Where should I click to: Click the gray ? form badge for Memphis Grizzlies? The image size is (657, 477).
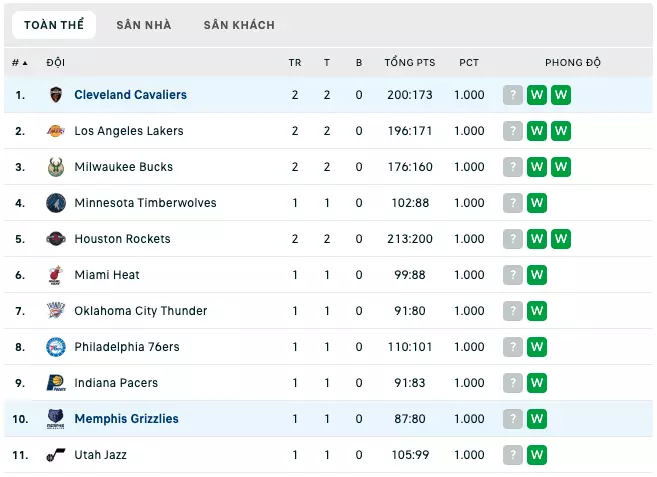[x=512, y=419]
